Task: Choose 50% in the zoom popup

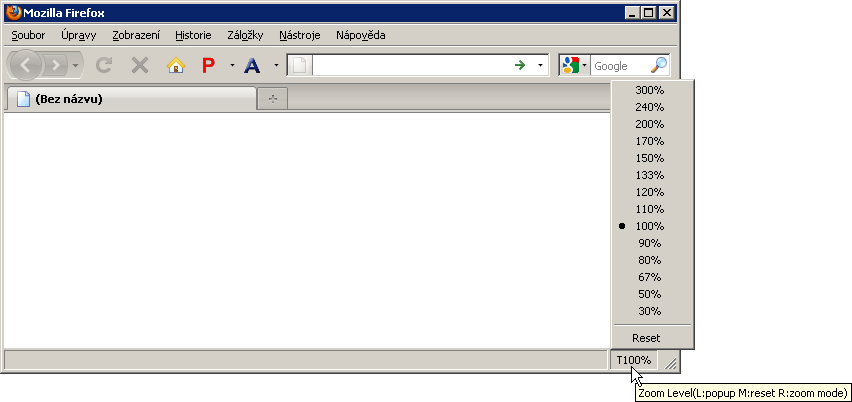Action: (653, 294)
